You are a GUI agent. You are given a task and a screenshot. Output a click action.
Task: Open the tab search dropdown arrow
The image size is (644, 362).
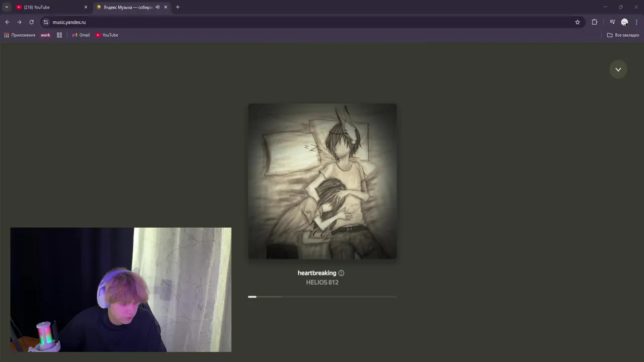(x=7, y=7)
